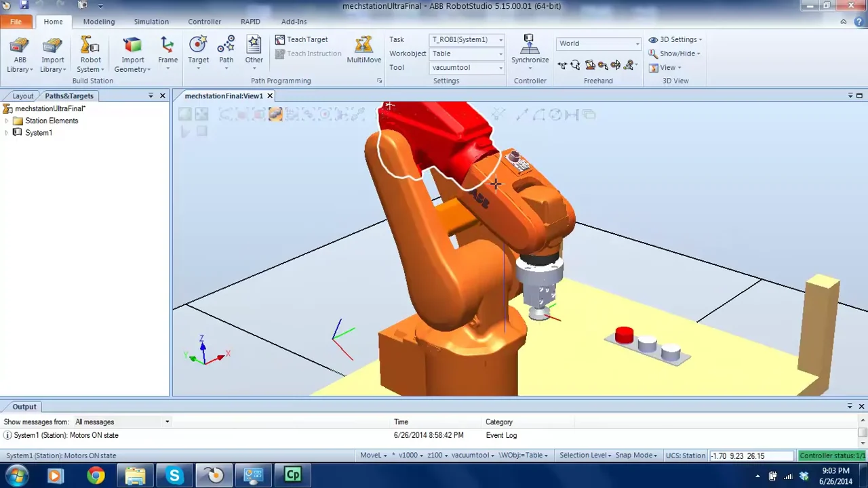Image resolution: width=868 pixels, height=488 pixels.
Task: Open the Robot System menu
Action: click(x=90, y=54)
